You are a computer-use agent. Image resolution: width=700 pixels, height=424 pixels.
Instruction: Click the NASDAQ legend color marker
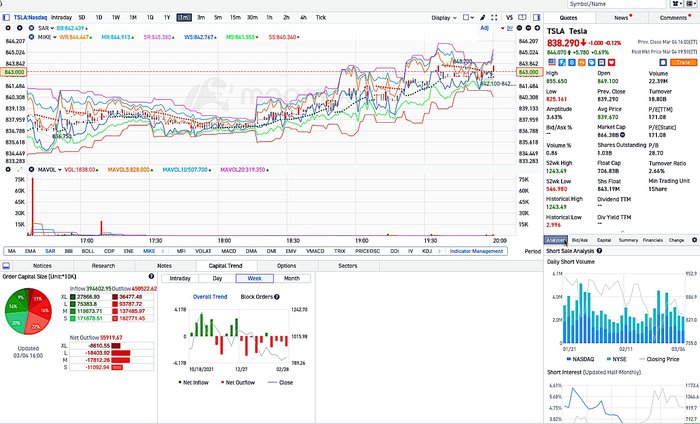click(x=569, y=359)
